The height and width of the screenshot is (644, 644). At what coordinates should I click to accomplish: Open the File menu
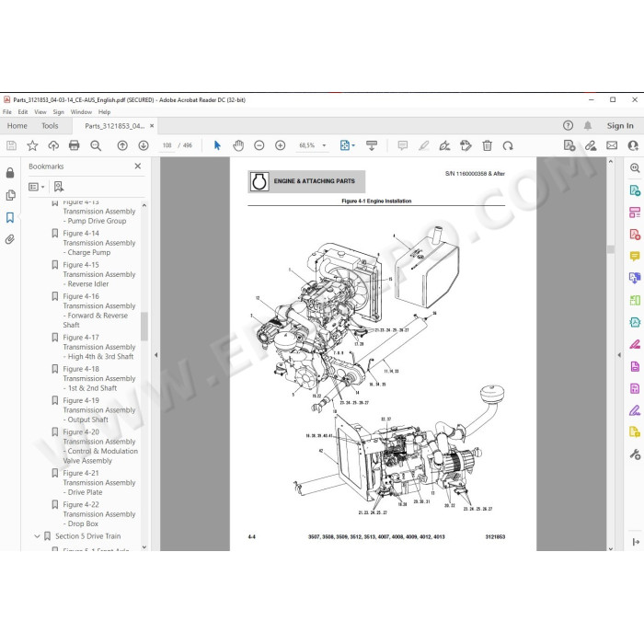coord(7,111)
